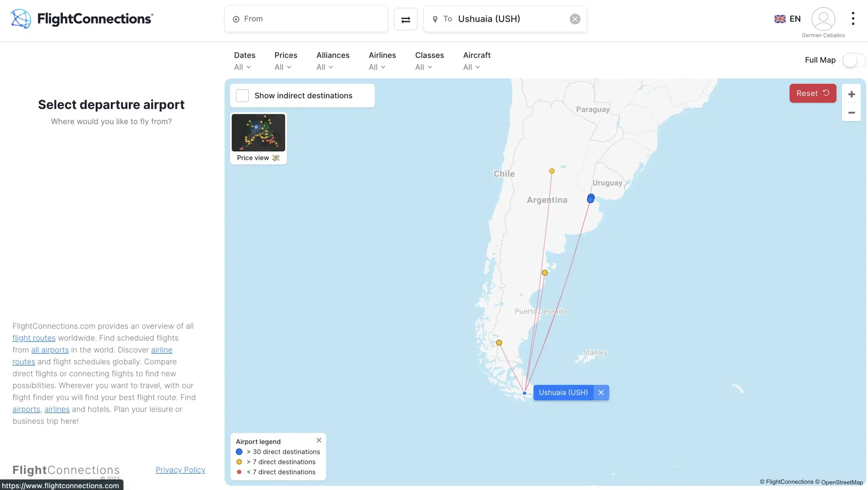Click the Ushuaia airport dot on map
The height and width of the screenshot is (490, 868).
tap(524, 393)
